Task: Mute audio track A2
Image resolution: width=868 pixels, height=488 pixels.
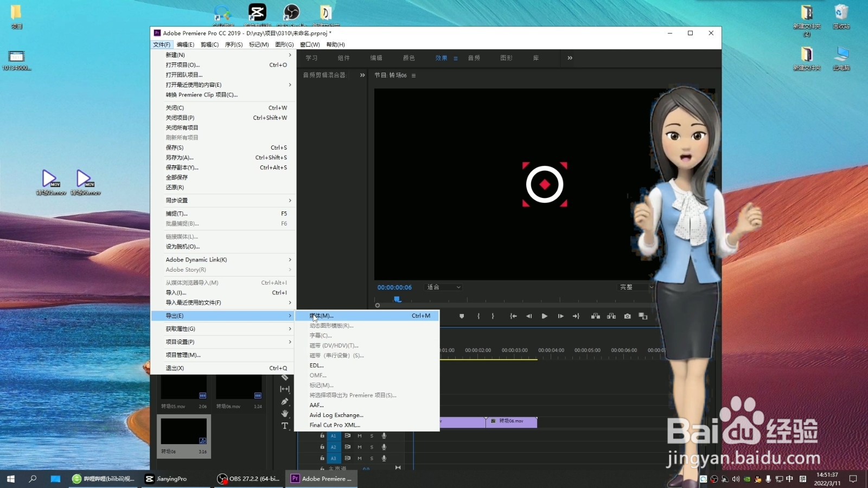Action: (x=359, y=447)
